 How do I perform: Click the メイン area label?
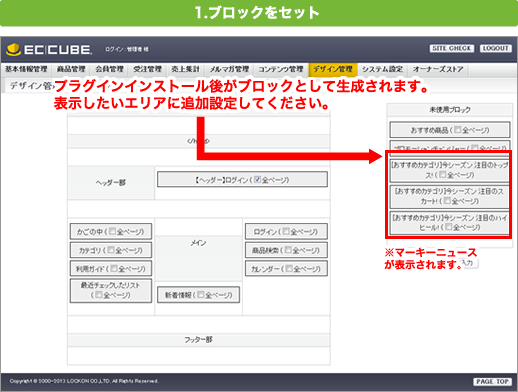pyautogui.click(x=198, y=243)
